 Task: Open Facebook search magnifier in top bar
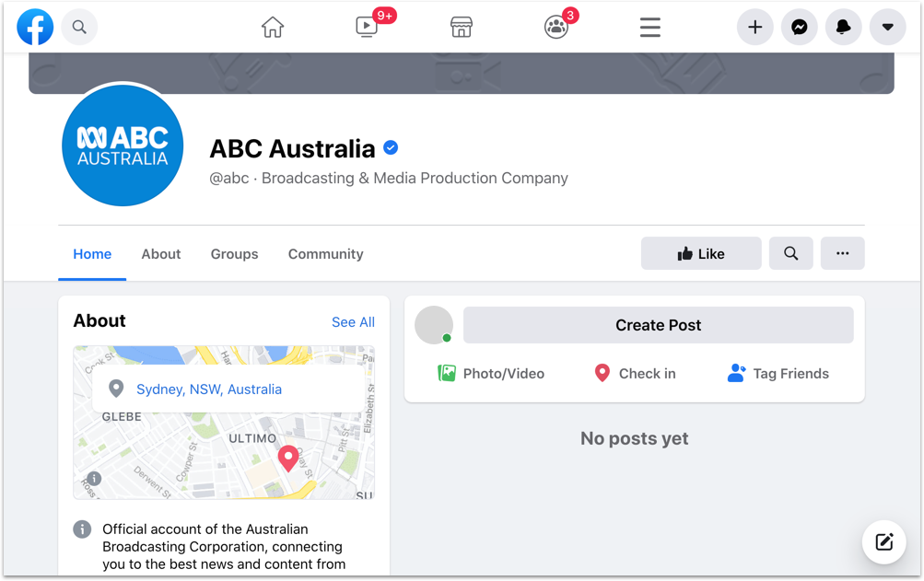[x=79, y=28]
